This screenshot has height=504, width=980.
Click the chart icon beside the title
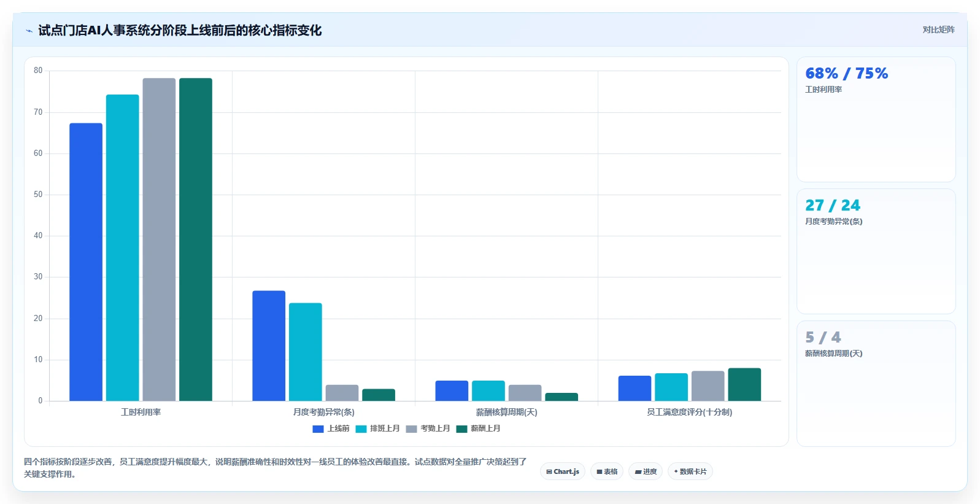(x=29, y=31)
